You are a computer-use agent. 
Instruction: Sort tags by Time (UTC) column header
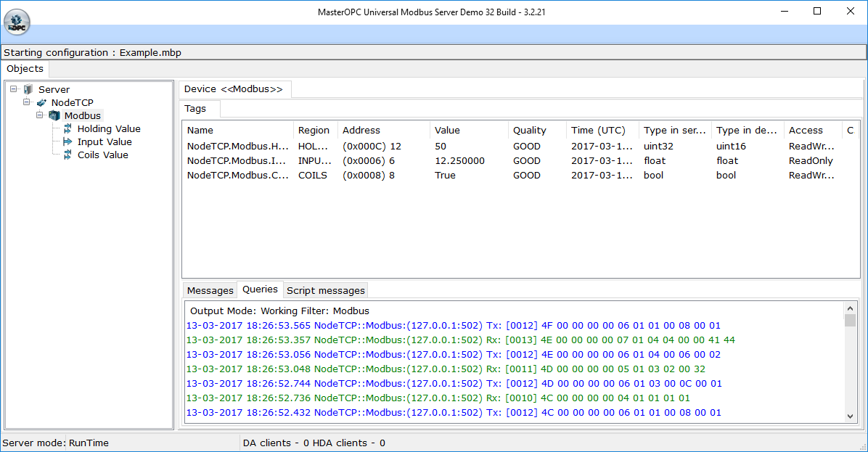pyautogui.click(x=603, y=130)
